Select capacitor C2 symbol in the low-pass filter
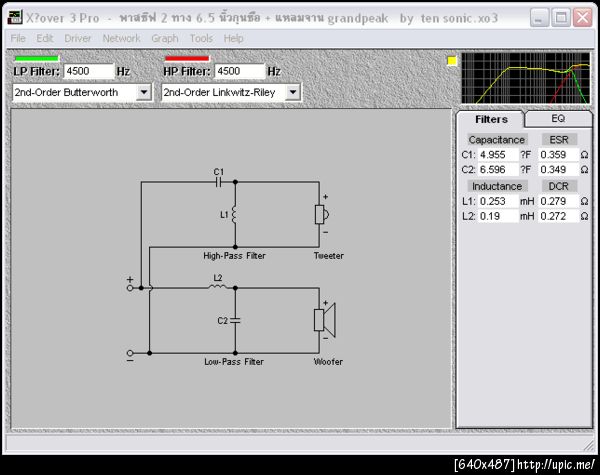Image resolution: width=600 pixels, height=475 pixels. click(x=235, y=320)
